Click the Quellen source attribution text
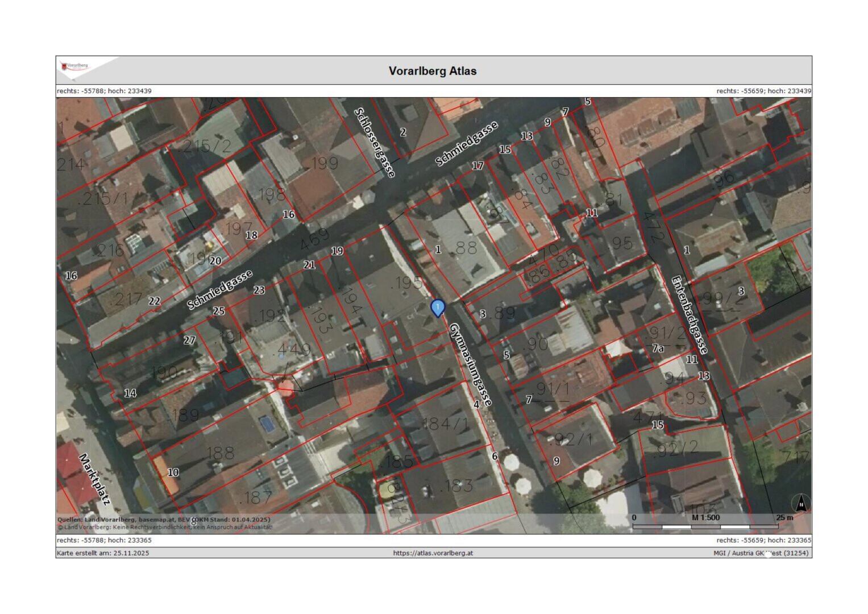 [164, 519]
